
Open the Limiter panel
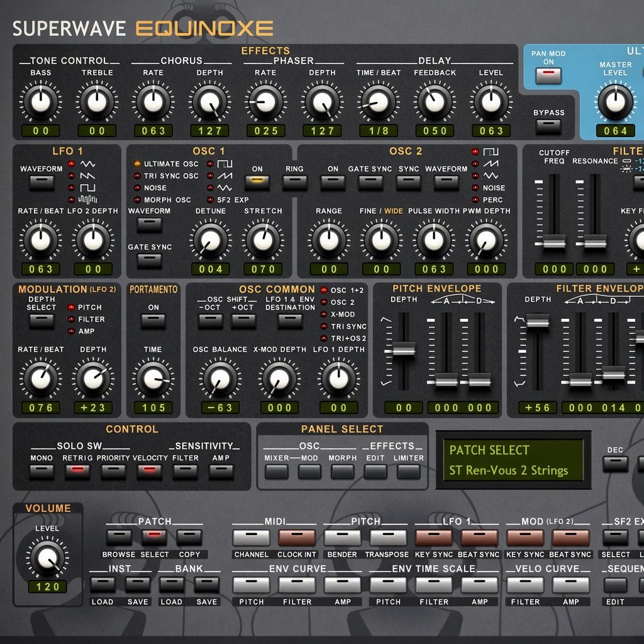(408, 472)
